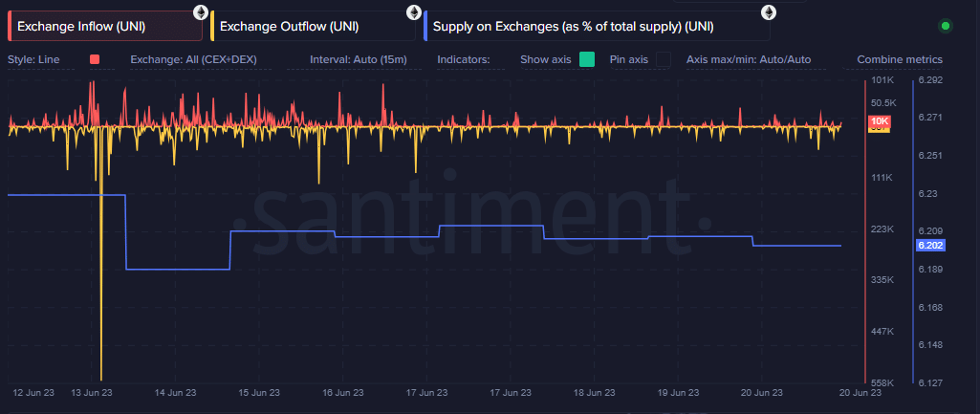Image resolution: width=980 pixels, height=414 pixels.
Task: Click the 6.127 axis value
Action: coord(931,382)
